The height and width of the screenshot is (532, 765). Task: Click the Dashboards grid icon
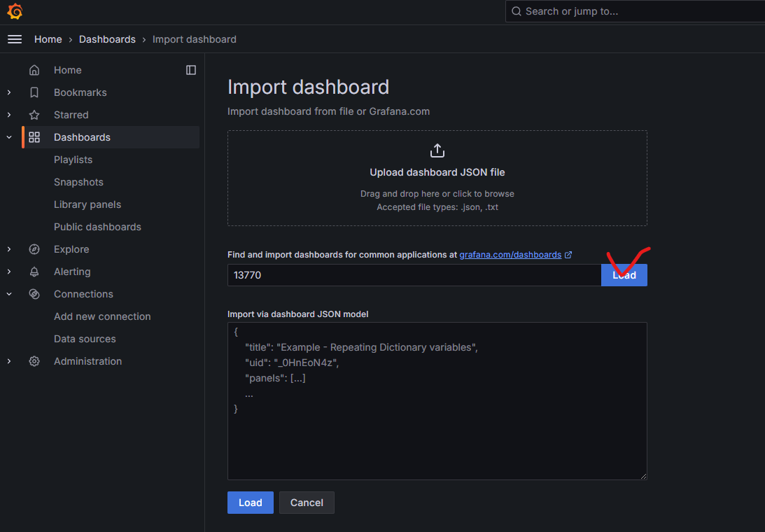point(34,137)
